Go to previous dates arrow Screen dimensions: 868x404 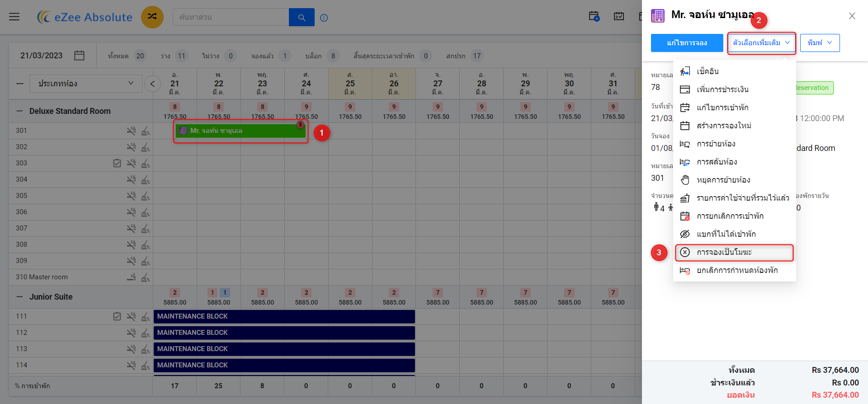(152, 84)
